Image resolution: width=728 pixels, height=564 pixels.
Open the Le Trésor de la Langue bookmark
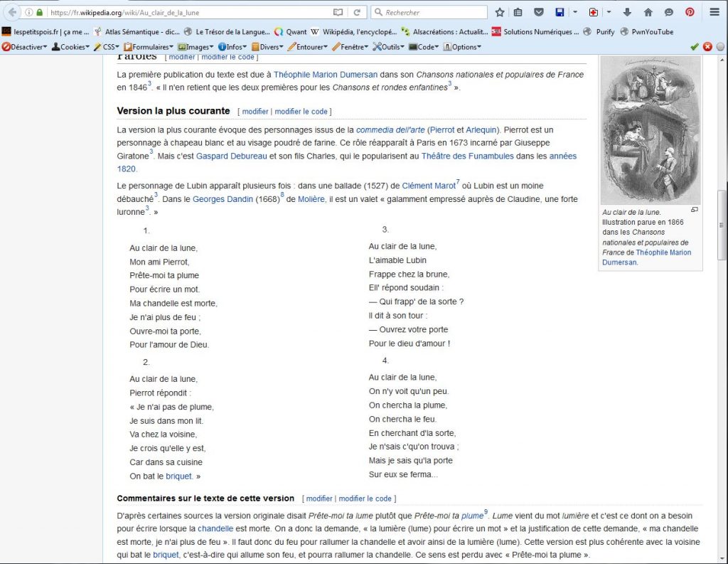click(x=227, y=31)
